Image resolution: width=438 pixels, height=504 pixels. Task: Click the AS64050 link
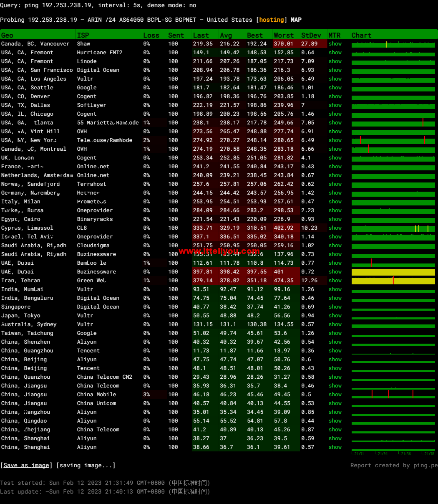coord(131,20)
